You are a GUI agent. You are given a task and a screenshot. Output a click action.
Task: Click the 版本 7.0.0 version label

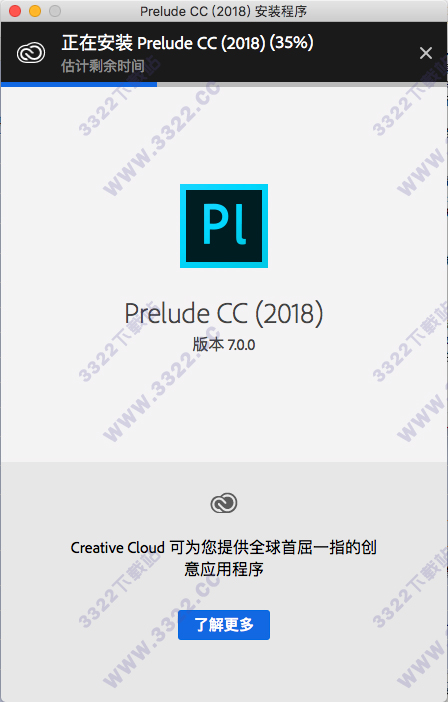[224, 345]
